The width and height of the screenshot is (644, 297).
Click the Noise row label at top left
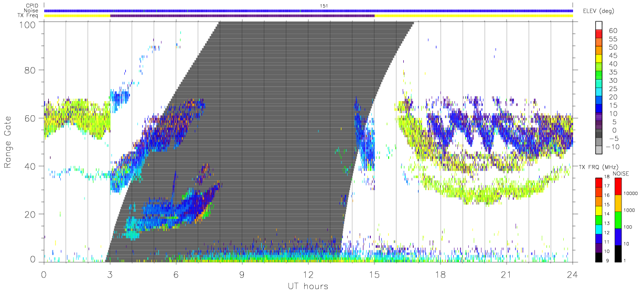[31, 10]
